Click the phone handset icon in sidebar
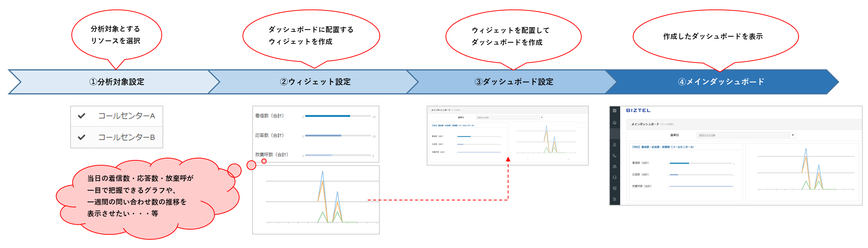 click(x=614, y=155)
